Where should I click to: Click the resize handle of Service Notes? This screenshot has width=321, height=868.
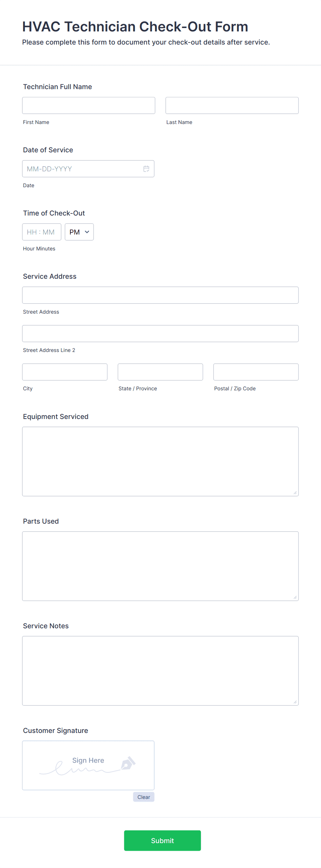[295, 702]
